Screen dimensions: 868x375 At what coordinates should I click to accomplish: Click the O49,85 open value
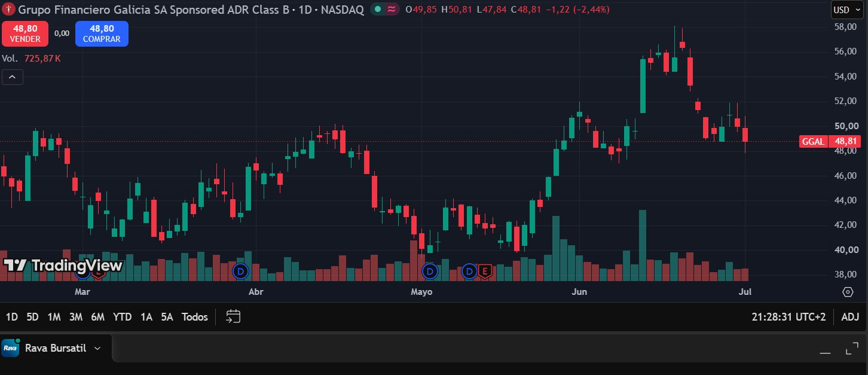pos(421,10)
